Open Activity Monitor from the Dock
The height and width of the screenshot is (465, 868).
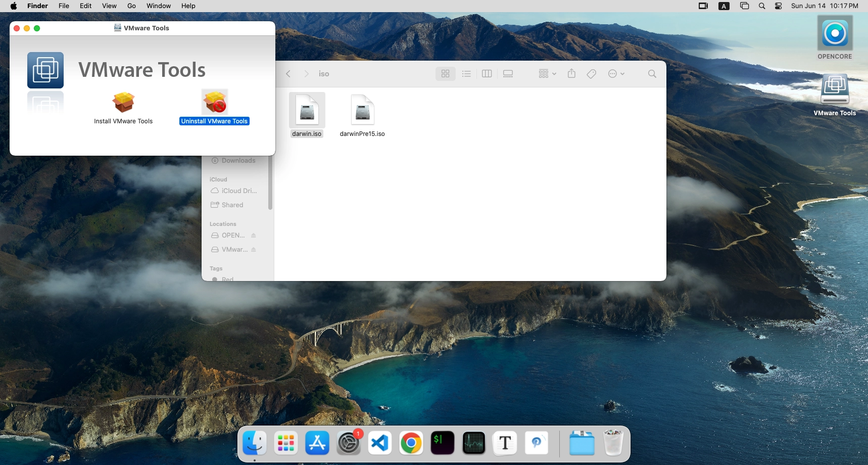[x=474, y=443]
